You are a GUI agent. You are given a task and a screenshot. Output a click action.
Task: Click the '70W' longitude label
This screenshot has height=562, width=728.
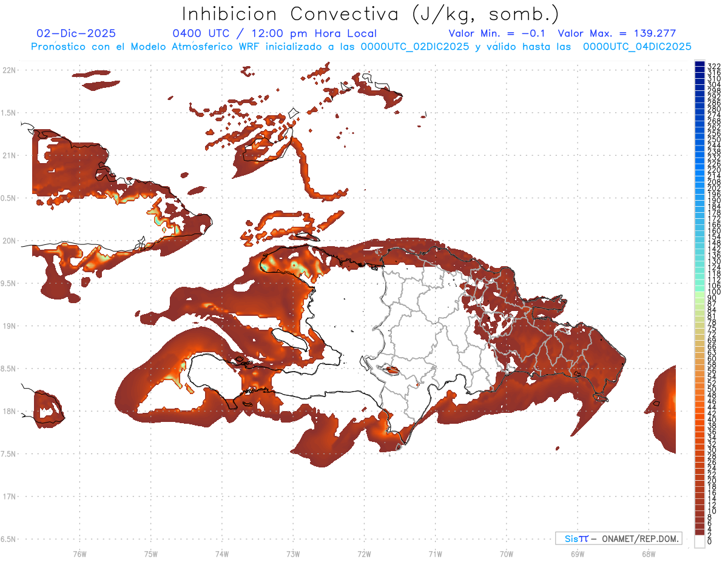click(x=507, y=554)
